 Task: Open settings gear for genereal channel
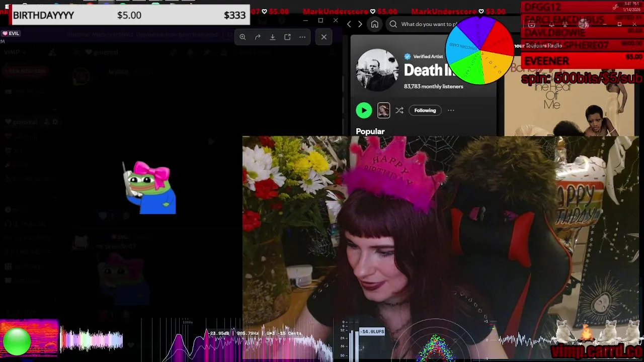[55, 122]
